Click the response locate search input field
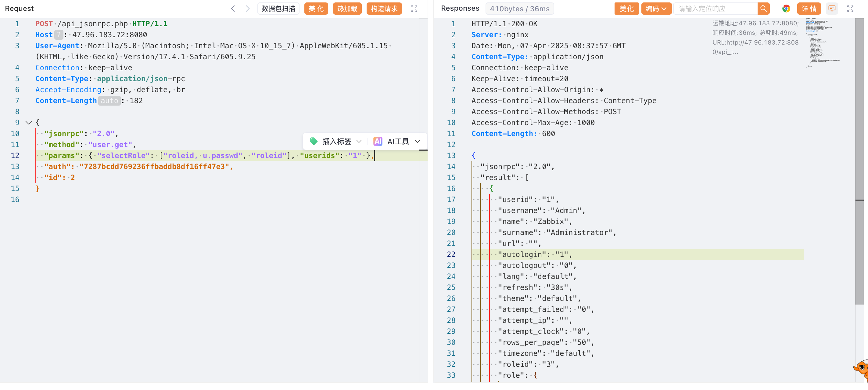The width and height of the screenshot is (868, 390). pos(715,9)
